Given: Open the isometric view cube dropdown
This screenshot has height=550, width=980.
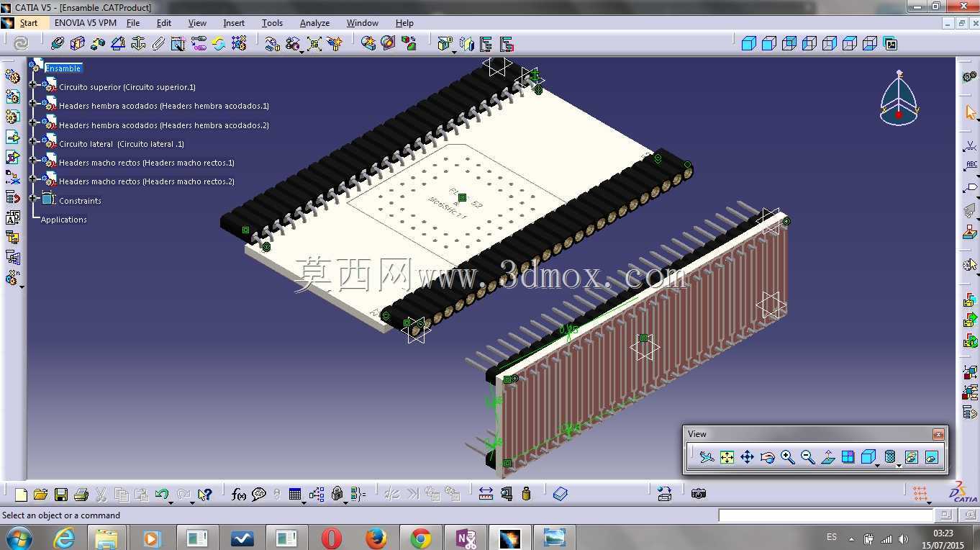Looking at the screenshot, I should tap(877, 465).
